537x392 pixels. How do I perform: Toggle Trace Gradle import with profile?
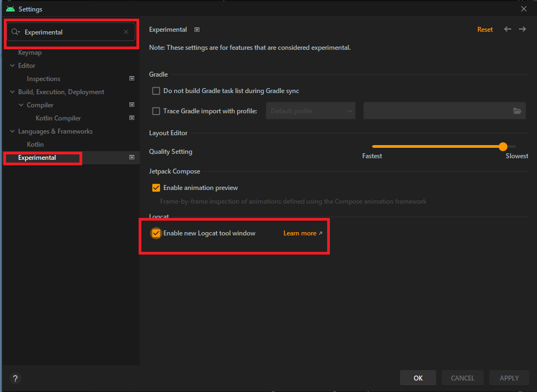156,111
